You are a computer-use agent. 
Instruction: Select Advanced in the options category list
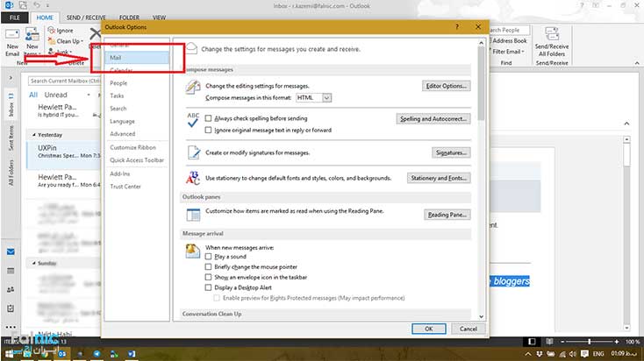123,134
